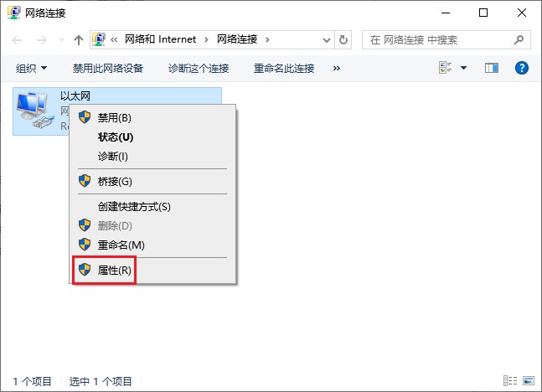Click the Forward navigation arrow
This screenshot has height=392, width=542.
[x=42, y=40]
